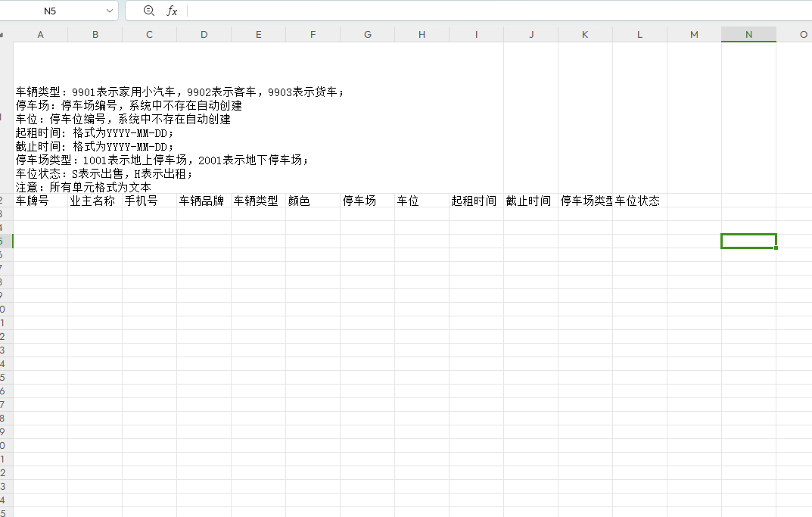
Task: Click the insert function fx icon
Action: (x=172, y=11)
